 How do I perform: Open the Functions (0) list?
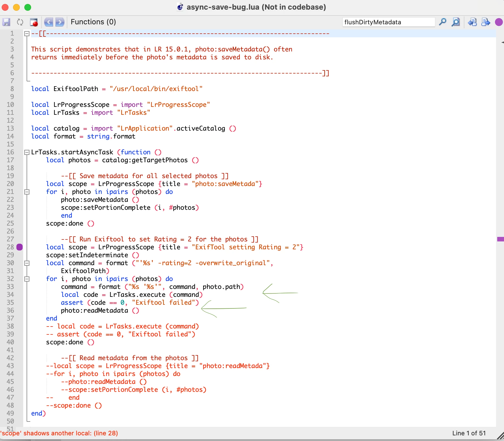pos(93,22)
